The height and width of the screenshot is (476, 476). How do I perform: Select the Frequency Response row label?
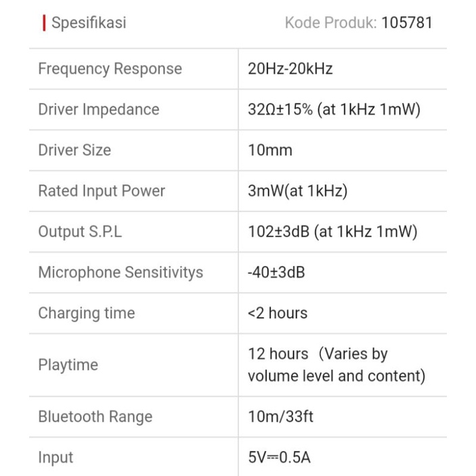coord(110,69)
